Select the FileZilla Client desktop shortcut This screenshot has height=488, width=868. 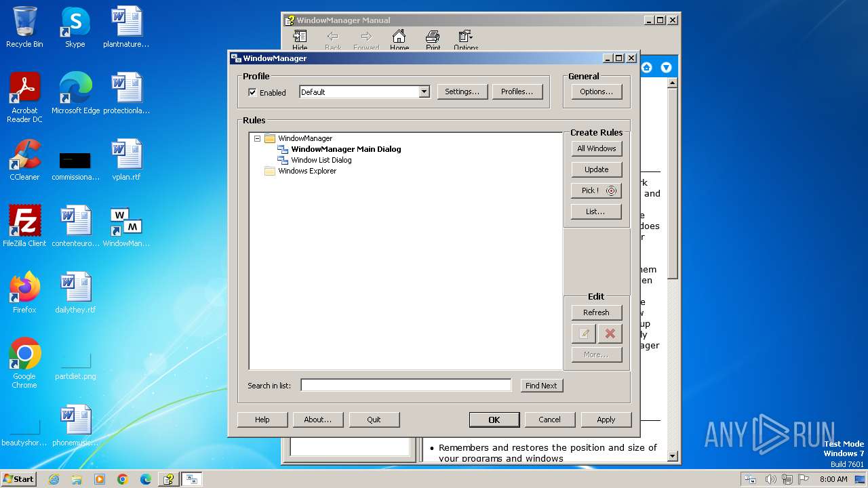click(24, 226)
